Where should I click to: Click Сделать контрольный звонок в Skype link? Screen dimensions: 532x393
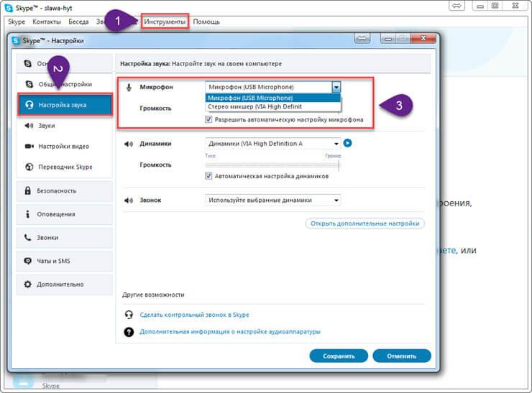[x=194, y=315]
